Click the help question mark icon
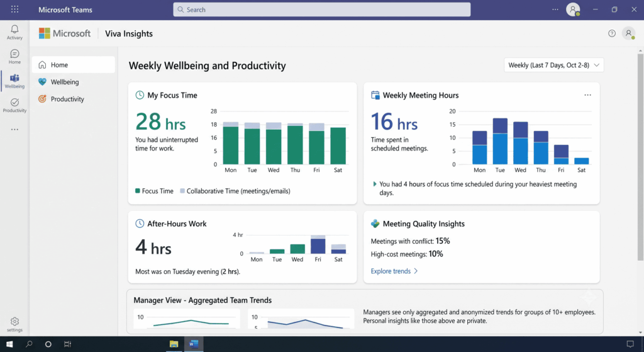Viewport: 644px width, 352px height. 612,33
